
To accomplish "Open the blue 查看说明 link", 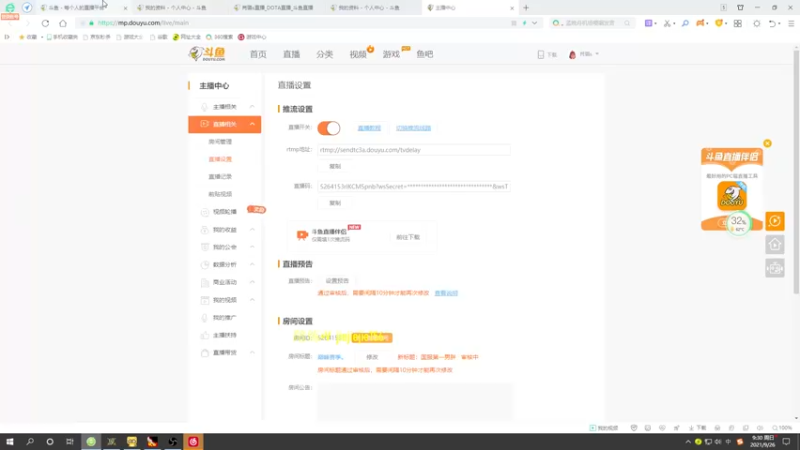I will point(446,293).
